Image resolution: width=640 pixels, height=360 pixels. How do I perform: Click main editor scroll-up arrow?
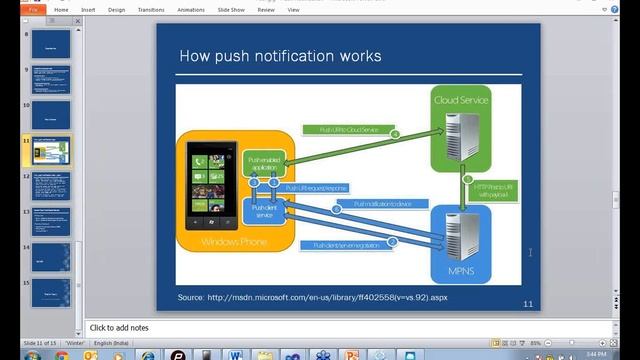[x=616, y=20]
